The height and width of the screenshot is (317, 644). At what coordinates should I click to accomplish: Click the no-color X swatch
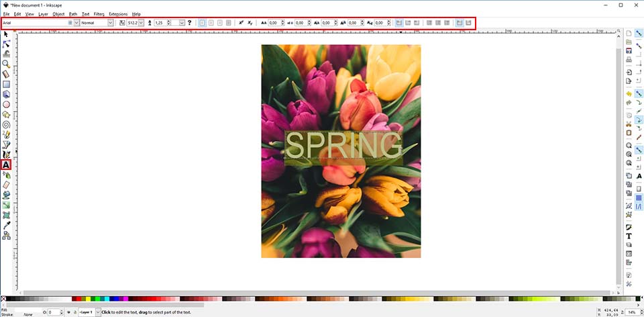click(x=3, y=298)
